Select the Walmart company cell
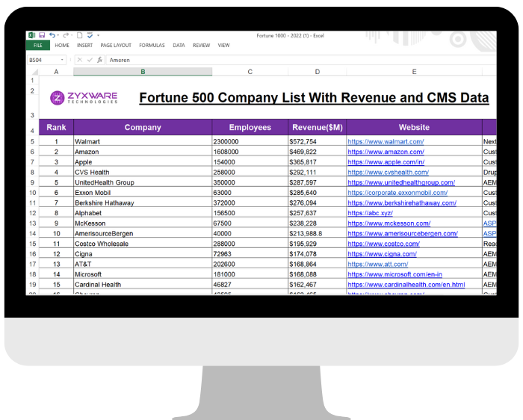This screenshot has width=523, height=420. [x=143, y=141]
